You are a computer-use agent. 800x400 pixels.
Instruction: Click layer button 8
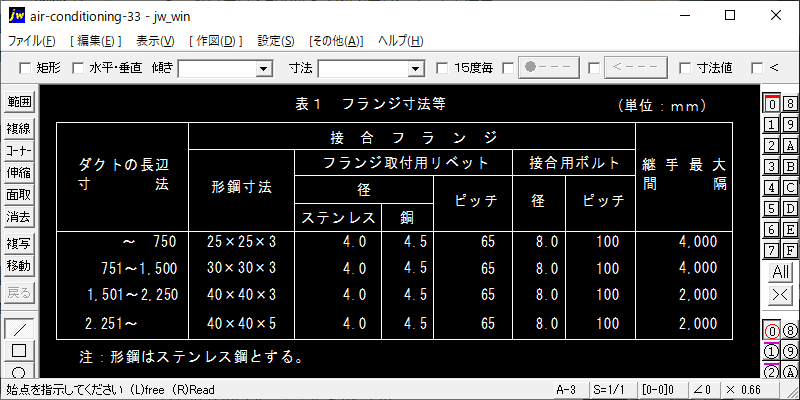tap(790, 104)
